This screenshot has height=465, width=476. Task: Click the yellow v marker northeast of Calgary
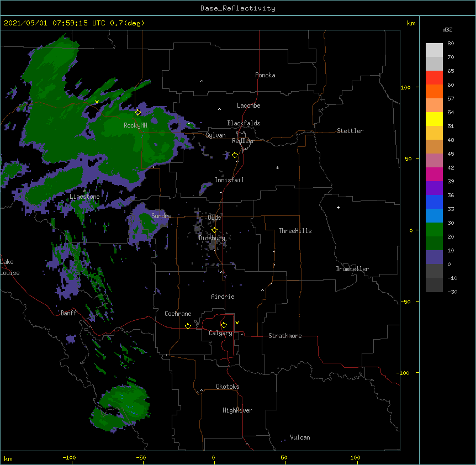tap(237, 323)
